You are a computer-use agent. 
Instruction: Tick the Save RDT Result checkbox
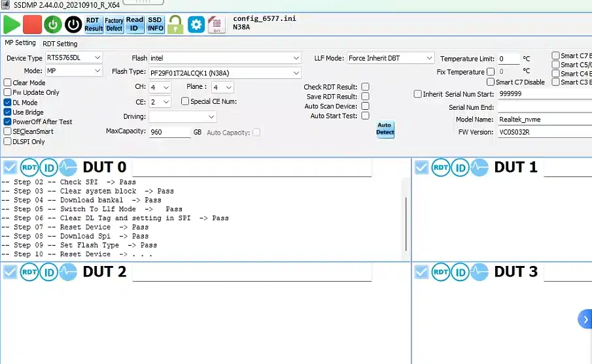365,97
